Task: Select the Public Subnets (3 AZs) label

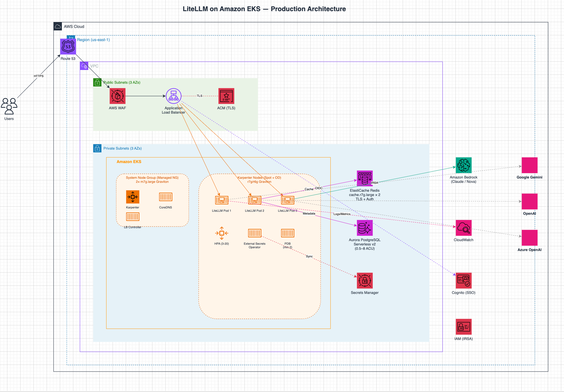Action: click(122, 82)
